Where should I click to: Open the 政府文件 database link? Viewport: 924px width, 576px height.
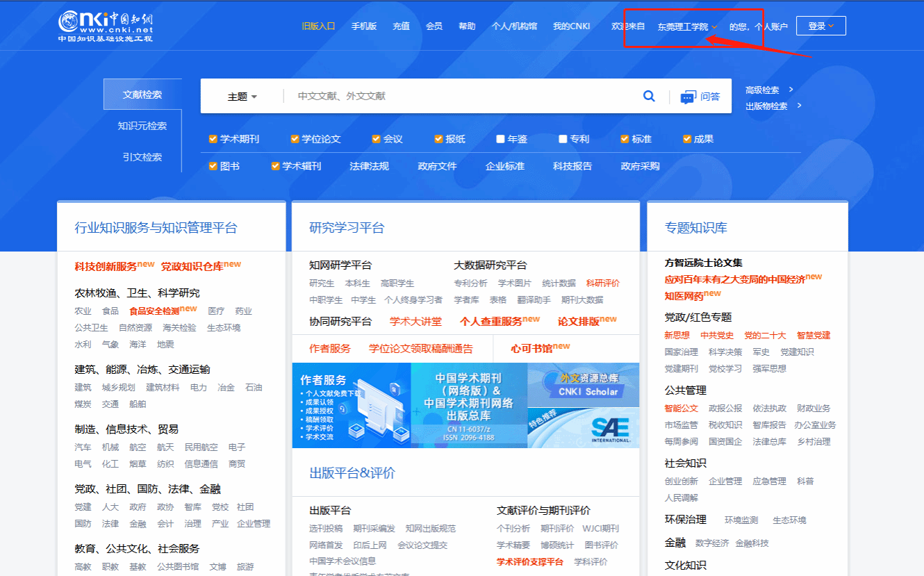point(437,166)
